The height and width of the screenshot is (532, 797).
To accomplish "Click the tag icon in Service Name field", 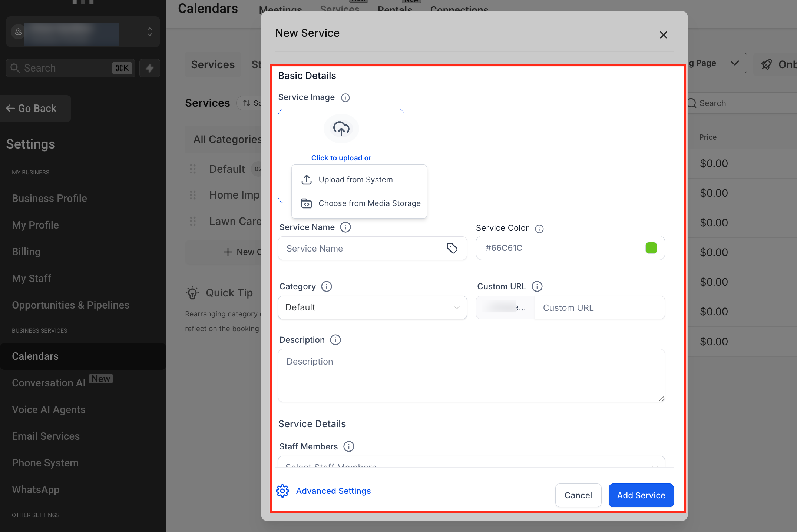I will pyautogui.click(x=452, y=248).
